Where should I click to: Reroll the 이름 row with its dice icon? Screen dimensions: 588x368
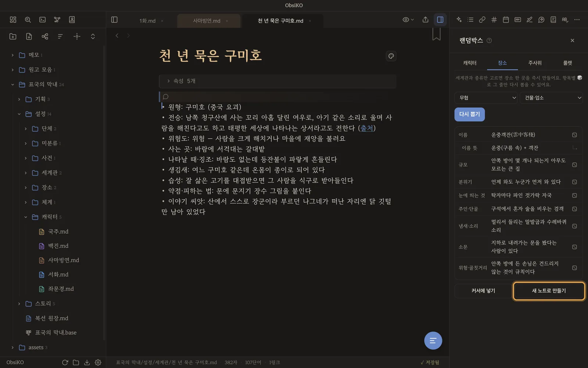(x=574, y=135)
